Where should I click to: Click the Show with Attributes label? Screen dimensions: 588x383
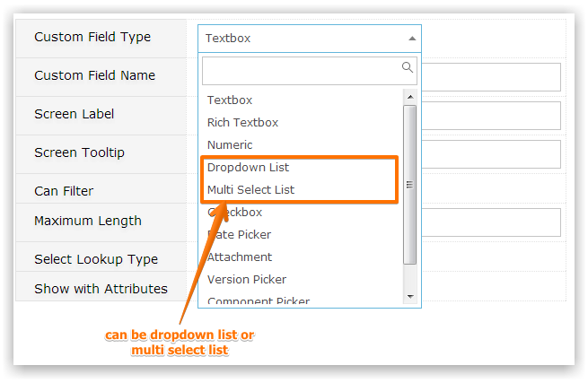point(101,289)
